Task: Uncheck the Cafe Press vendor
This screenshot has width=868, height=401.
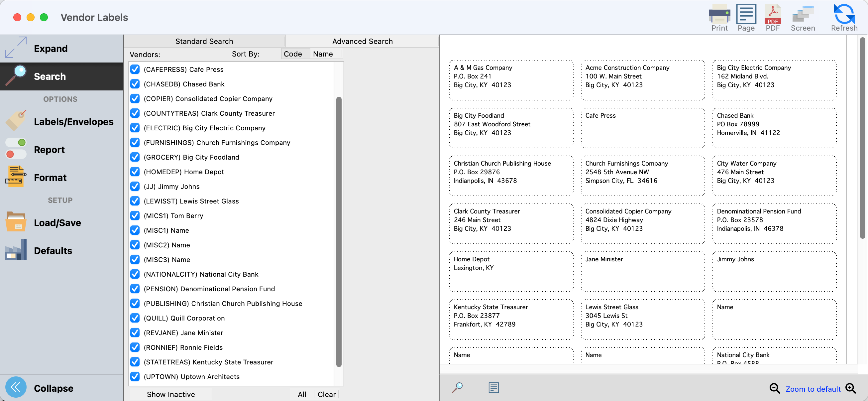Action: pos(135,69)
